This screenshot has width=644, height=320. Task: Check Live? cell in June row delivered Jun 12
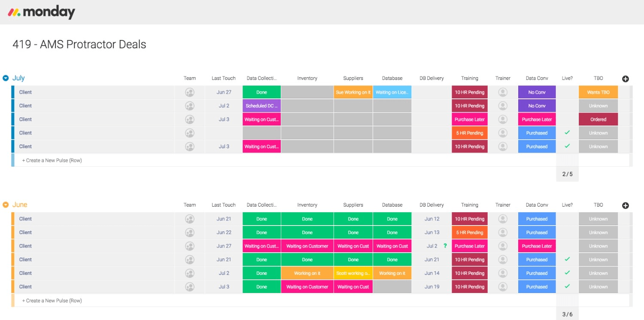[x=567, y=219]
